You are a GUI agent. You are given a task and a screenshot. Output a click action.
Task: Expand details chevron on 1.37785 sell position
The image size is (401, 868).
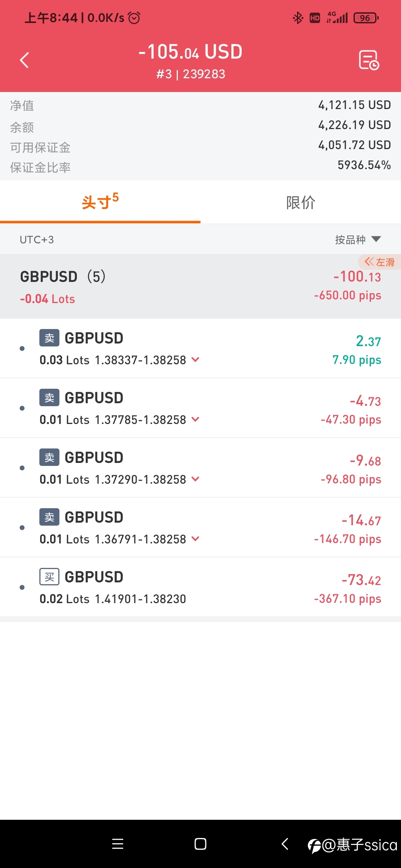tap(195, 419)
